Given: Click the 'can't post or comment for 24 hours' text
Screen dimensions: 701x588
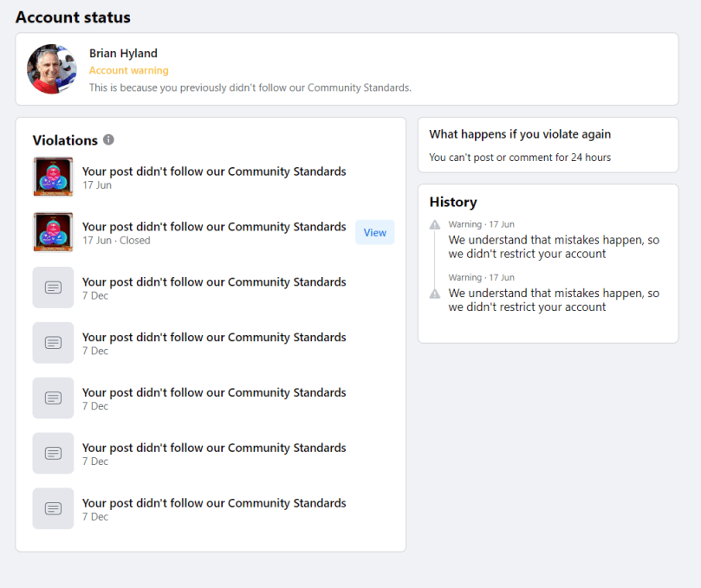Looking at the screenshot, I should pyautogui.click(x=520, y=158).
